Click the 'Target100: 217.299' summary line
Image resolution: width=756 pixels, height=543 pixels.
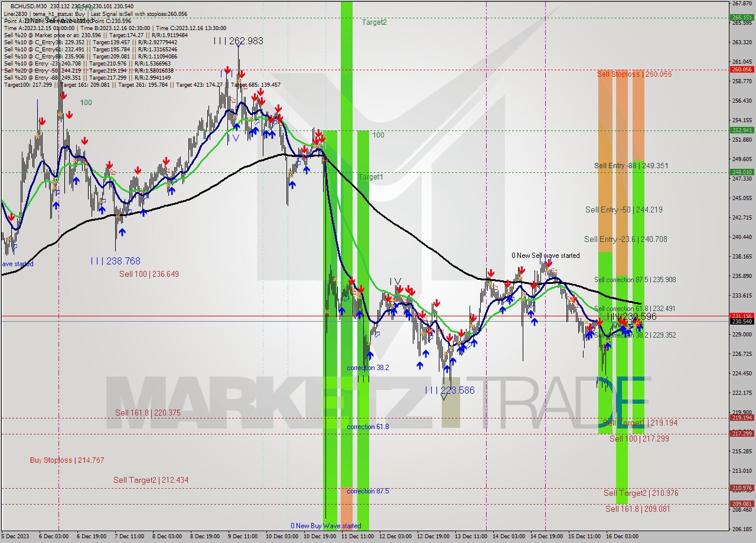point(142,84)
